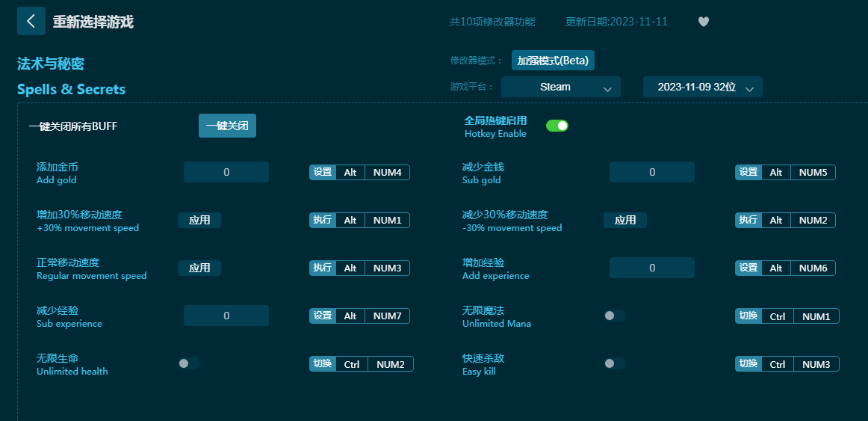Enable the Easy kill toggle

pos(615,363)
